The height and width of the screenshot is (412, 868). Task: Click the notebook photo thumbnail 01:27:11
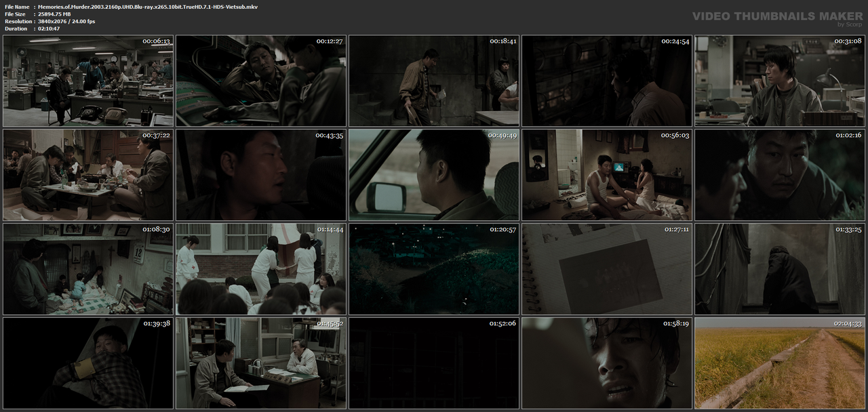pyautogui.click(x=607, y=269)
